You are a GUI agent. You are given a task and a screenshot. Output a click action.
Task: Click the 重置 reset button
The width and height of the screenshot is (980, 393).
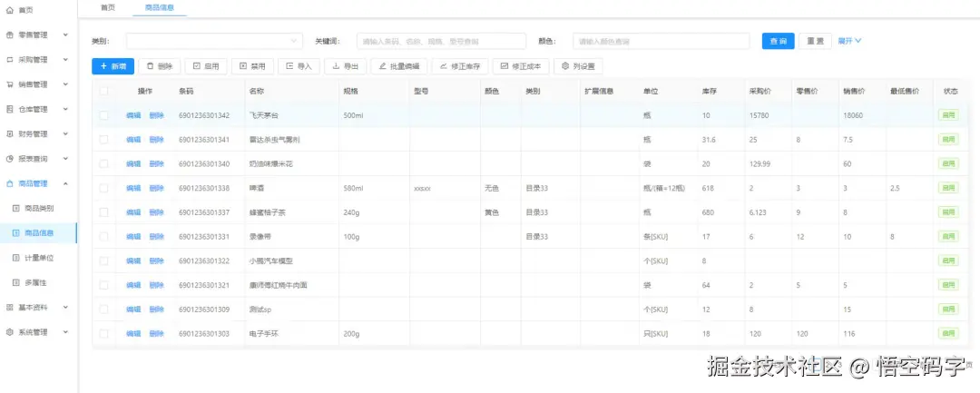tap(815, 41)
